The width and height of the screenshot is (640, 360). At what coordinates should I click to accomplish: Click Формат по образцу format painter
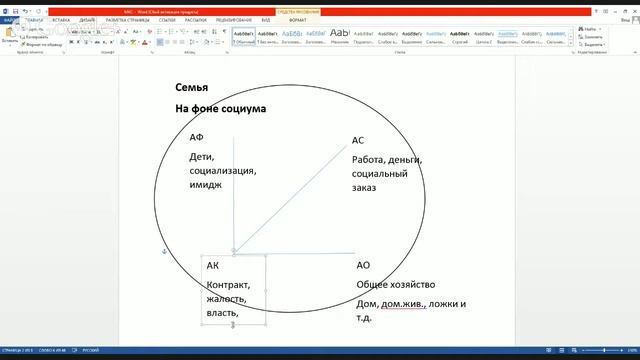point(41,44)
